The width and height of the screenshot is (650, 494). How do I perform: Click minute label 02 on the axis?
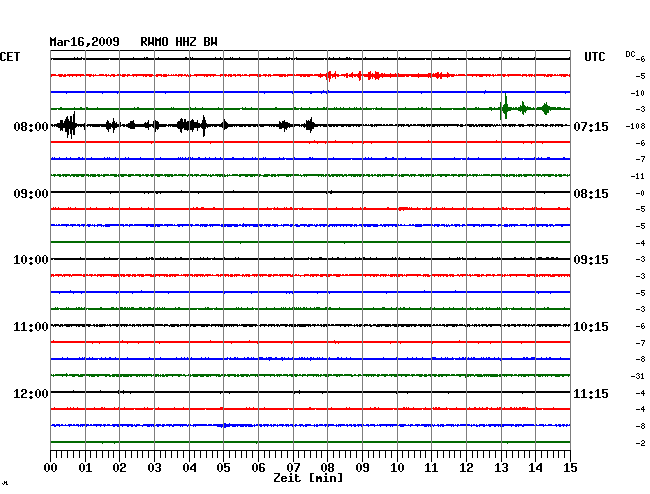[x=119, y=467]
